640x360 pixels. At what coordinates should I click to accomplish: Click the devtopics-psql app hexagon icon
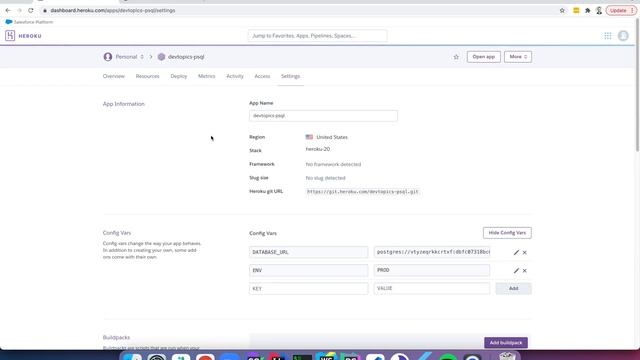coord(161,57)
